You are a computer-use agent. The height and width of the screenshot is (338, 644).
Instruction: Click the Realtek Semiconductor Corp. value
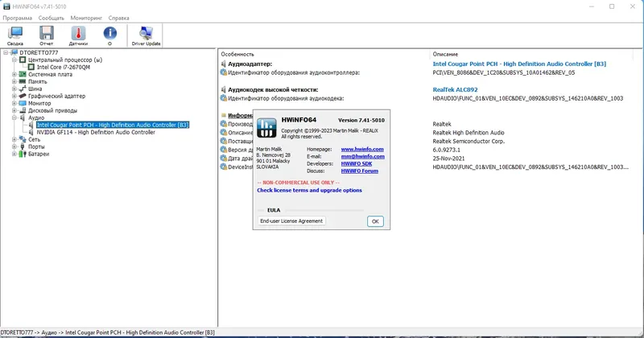pyautogui.click(x=469, y=142)
